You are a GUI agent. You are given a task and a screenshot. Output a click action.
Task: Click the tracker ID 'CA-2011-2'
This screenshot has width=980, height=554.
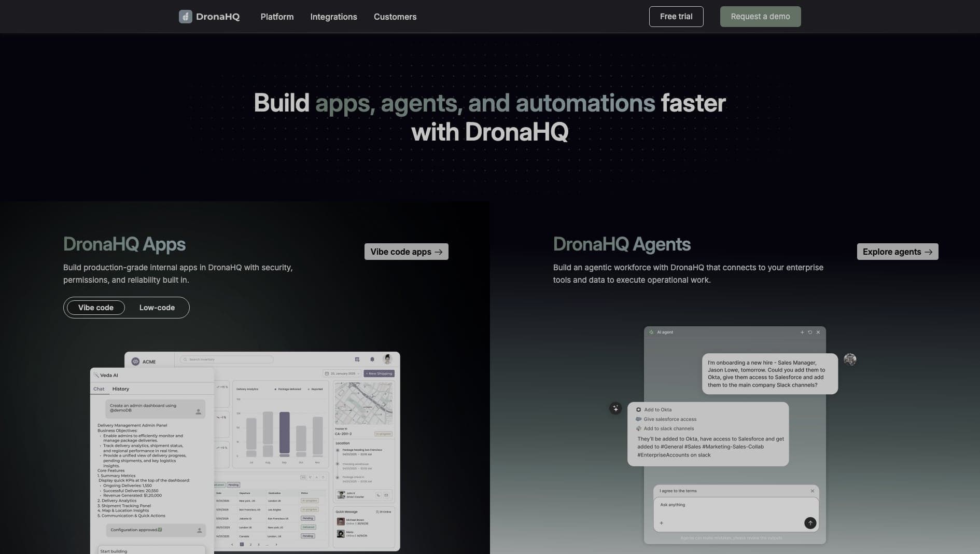(x=343, y=434)
